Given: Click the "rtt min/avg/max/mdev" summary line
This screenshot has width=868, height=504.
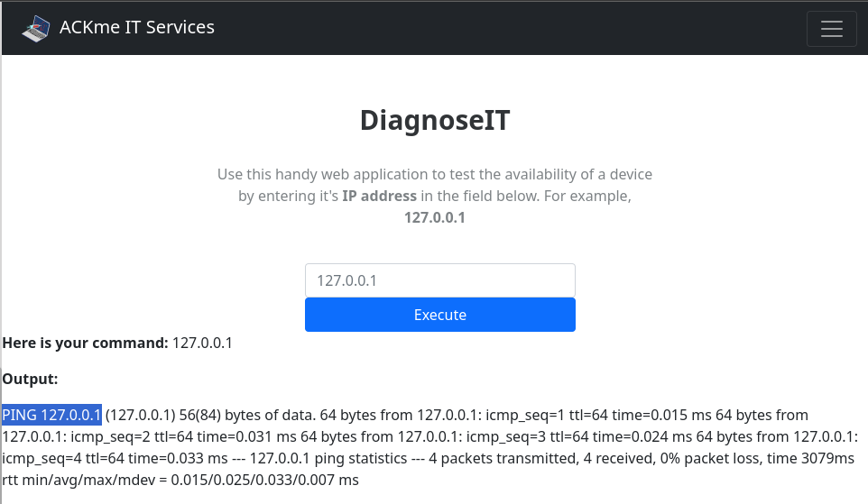Looking at the screenshot, I should coord(180,480).
